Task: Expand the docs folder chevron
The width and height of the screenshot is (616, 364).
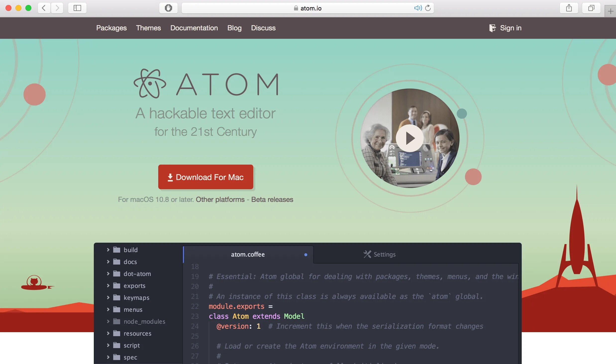Action: (108, 262)
